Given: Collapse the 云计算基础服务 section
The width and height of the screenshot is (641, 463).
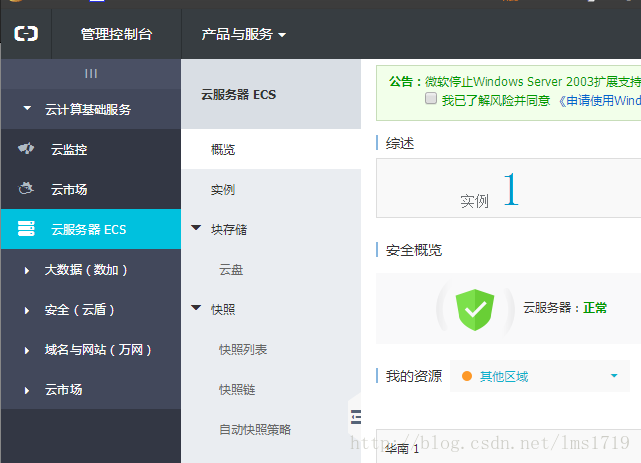Looking at the screenshot, I should [27, 109].
